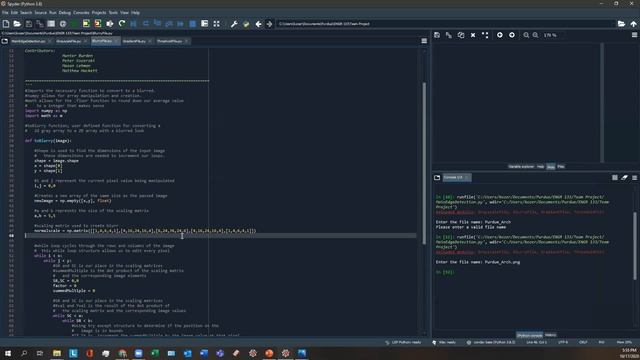Click the re-run last script icon
This screenshot has height=360, width=640.
click(x=122, y=24)
